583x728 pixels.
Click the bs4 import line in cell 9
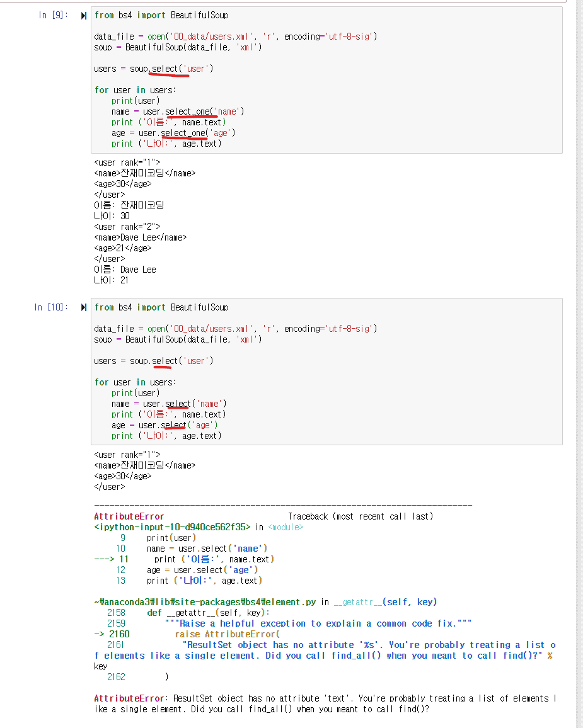coord(161,15)
